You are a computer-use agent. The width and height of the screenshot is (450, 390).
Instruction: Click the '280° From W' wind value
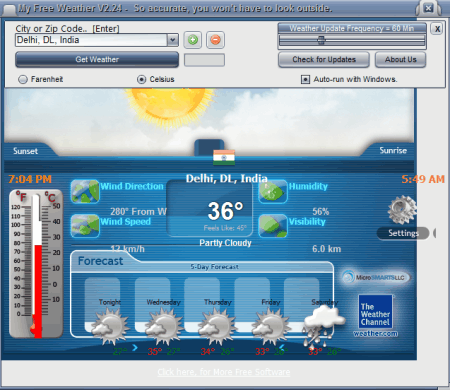139,212
